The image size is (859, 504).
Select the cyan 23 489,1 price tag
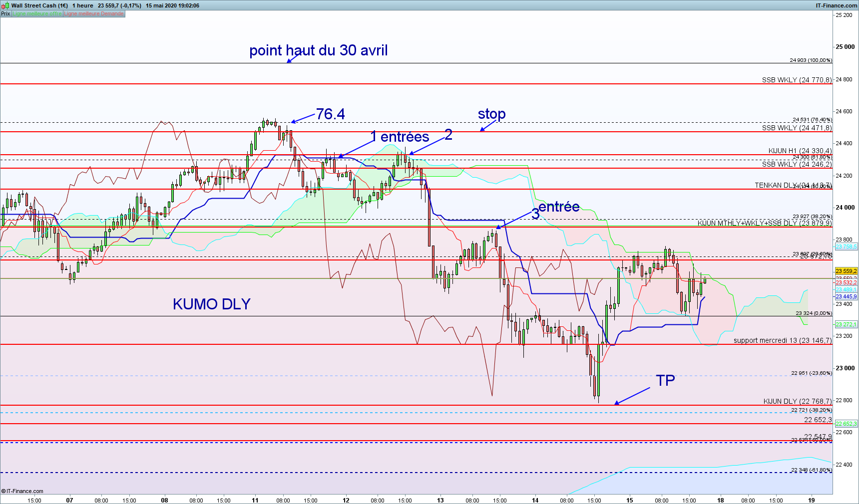point(846,289)
